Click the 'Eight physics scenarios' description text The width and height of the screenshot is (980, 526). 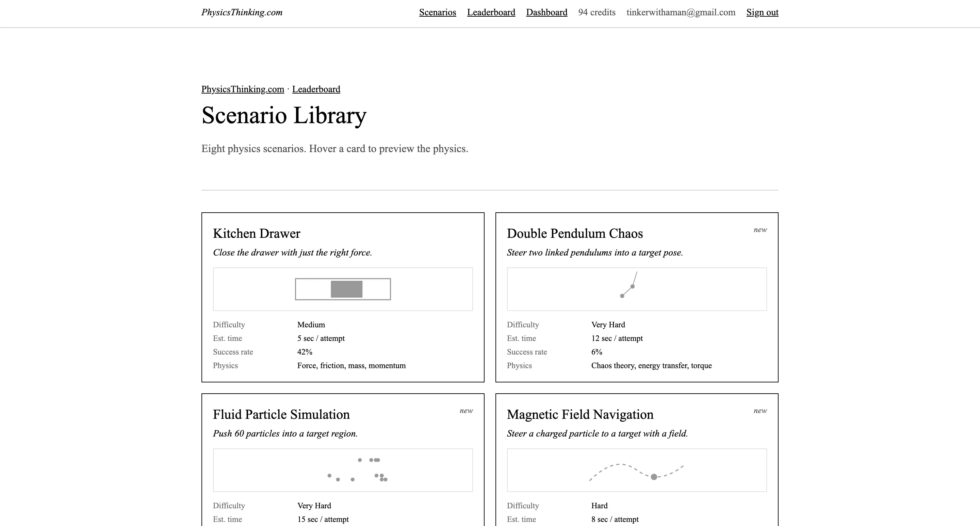[x=335, y=149]
